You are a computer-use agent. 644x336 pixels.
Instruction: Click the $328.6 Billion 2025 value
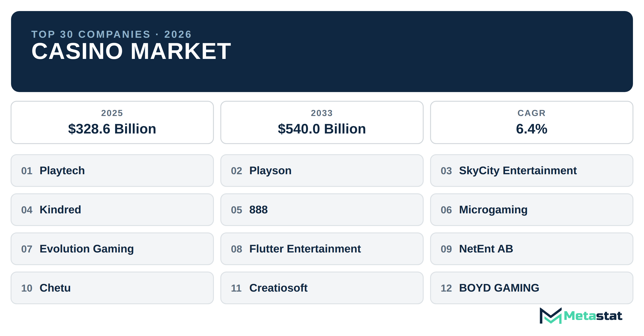point(112,129)
